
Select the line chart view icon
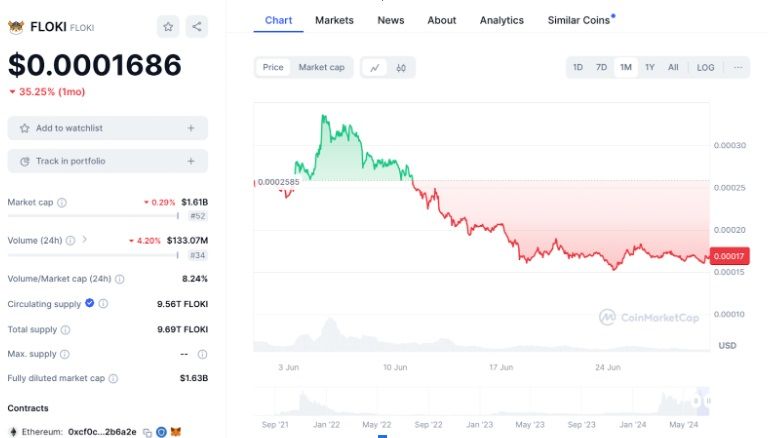[375, 67]
